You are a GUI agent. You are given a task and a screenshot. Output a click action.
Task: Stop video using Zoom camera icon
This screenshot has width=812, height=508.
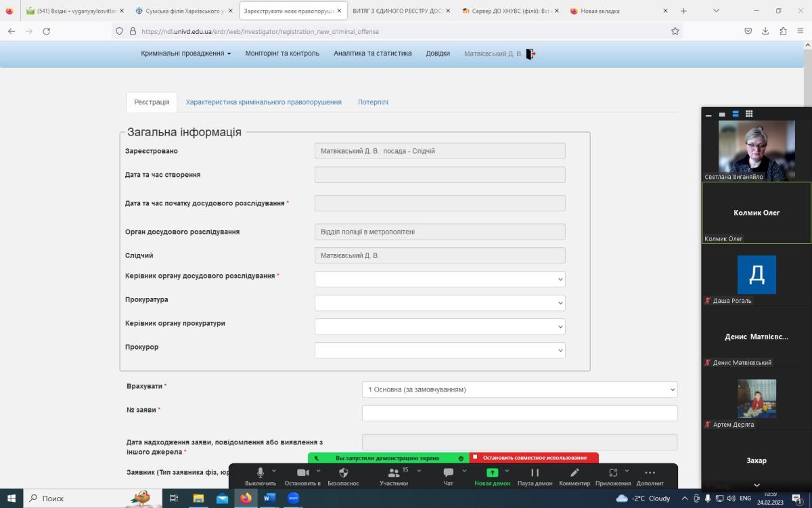[302, 473]
